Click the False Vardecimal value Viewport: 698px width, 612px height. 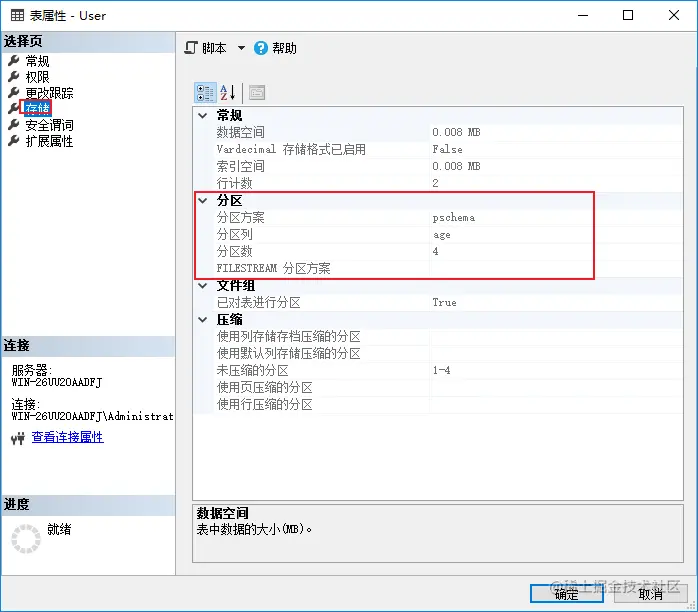click(x=447, y=149)
